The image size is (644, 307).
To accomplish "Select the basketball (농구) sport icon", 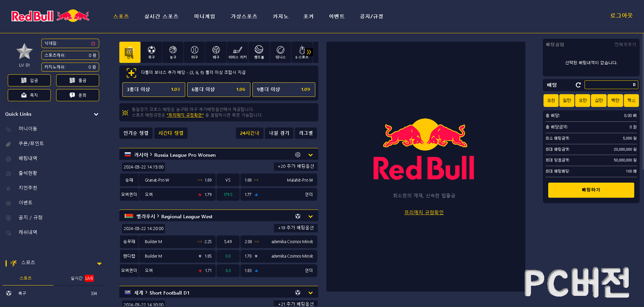I will click(173, 52).
